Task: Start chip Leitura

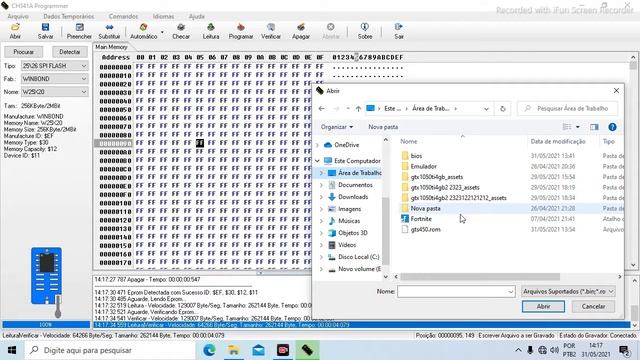Action: click(211, 31)
